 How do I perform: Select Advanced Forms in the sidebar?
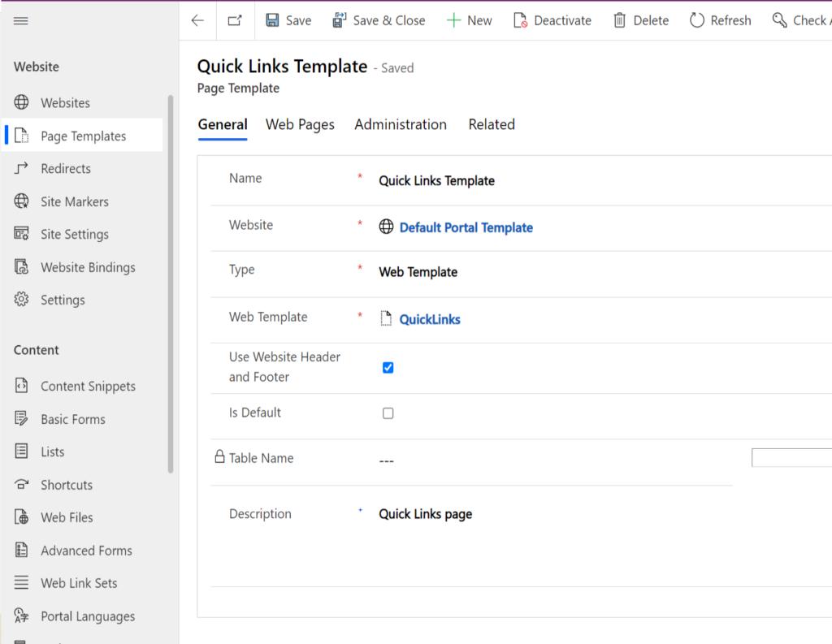(x=86, y=551)
